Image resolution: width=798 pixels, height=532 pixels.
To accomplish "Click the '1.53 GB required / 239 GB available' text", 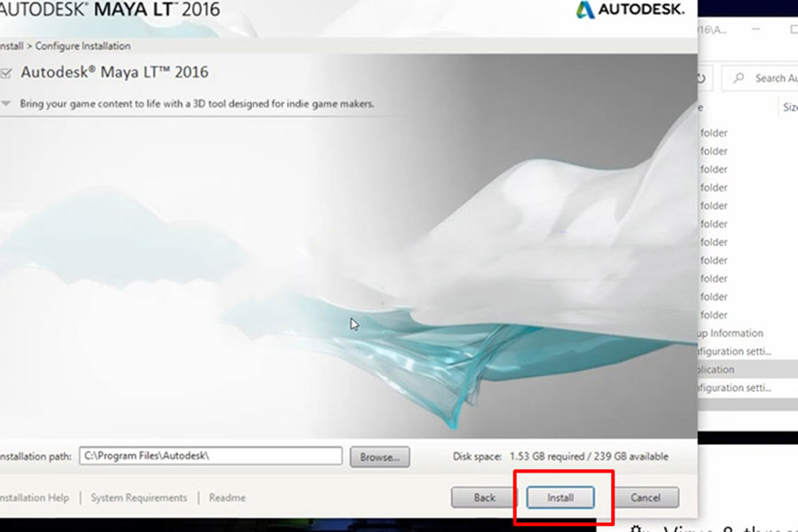I will [x=589, y=457].
